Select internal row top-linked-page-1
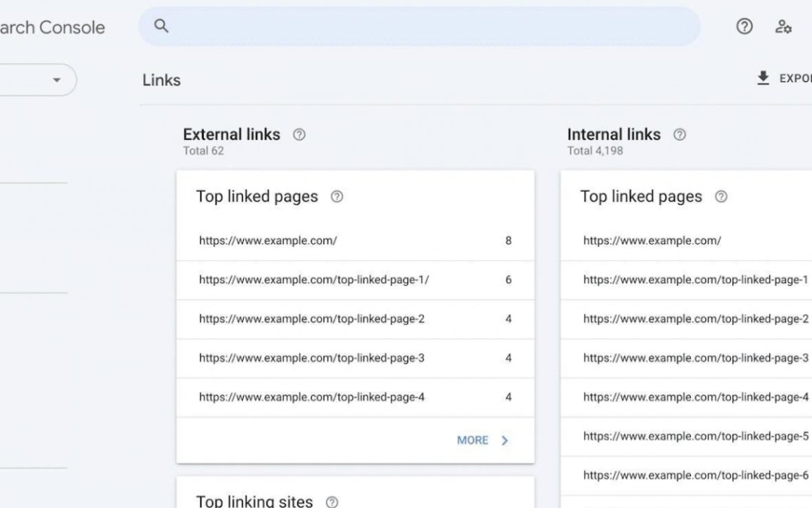Image resolution: width=812 pixels, height=508 pixels. [686, 280]
